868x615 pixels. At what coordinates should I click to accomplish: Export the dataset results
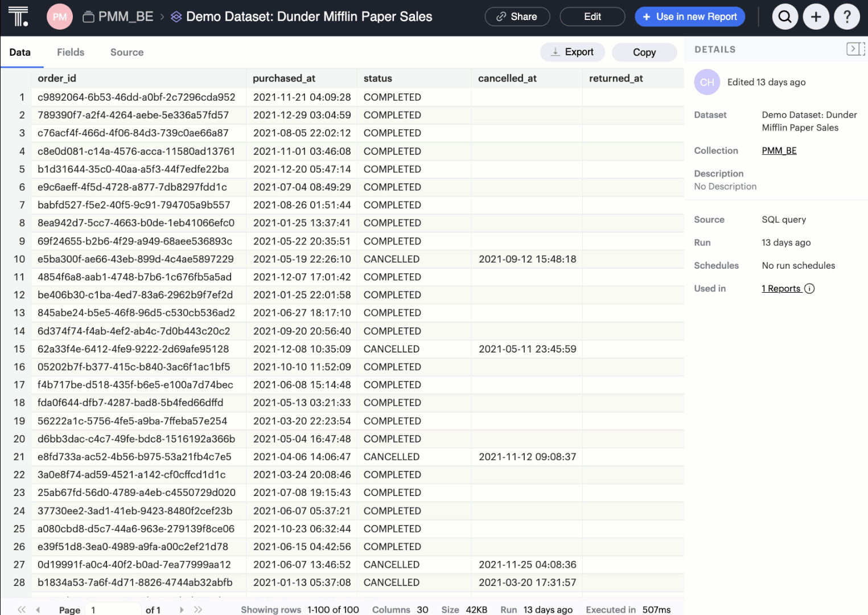(x=572, y=52)
